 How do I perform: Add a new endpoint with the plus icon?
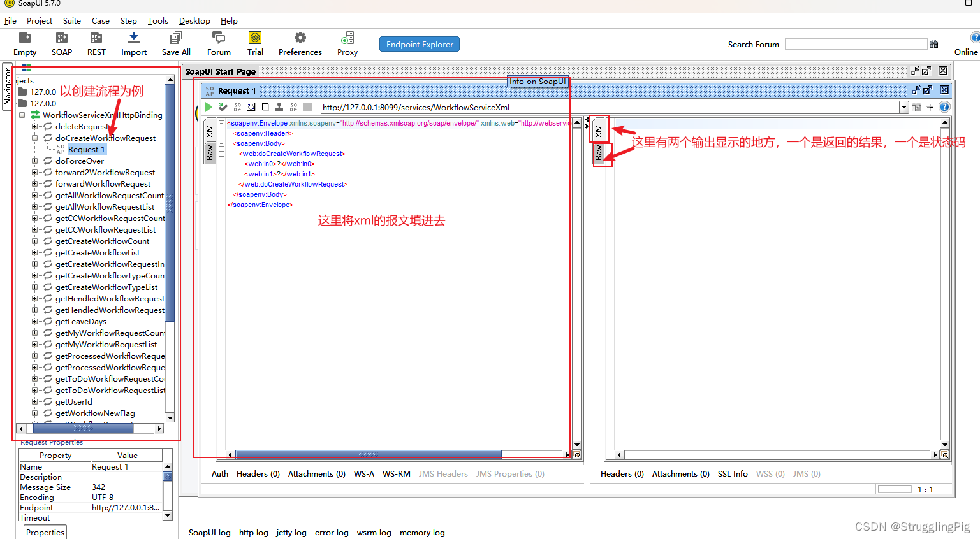pyautogui.click(x=930, y=107)
